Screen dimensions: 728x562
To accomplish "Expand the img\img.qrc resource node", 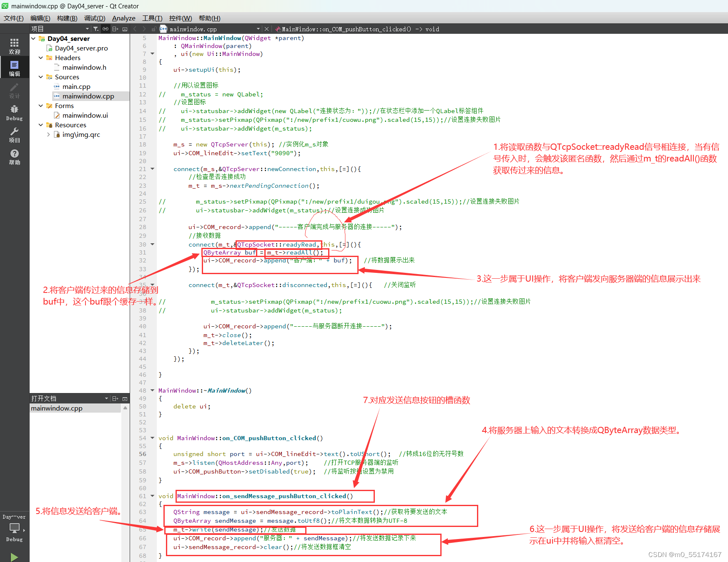I will [48, 135].
